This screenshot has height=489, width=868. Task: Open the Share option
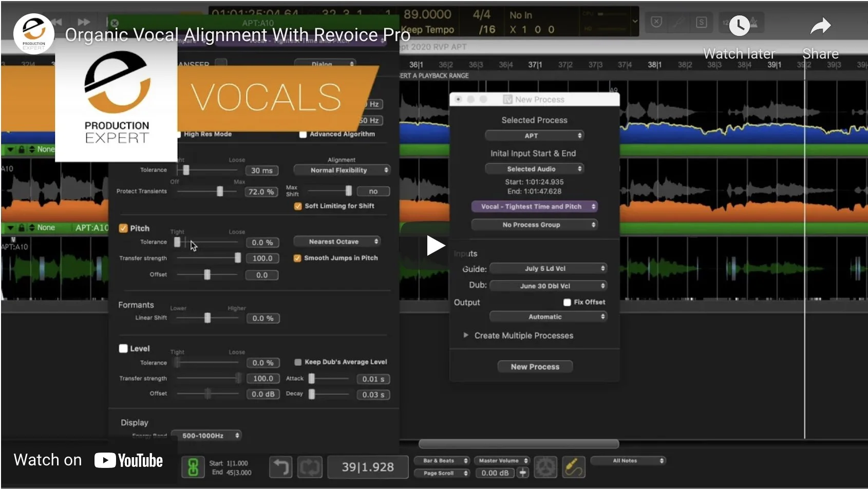tap(820, 37)
